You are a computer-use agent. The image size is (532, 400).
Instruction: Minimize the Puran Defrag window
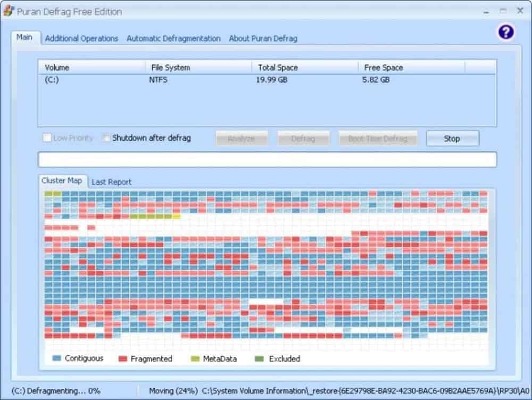click(x=486, y=12)
